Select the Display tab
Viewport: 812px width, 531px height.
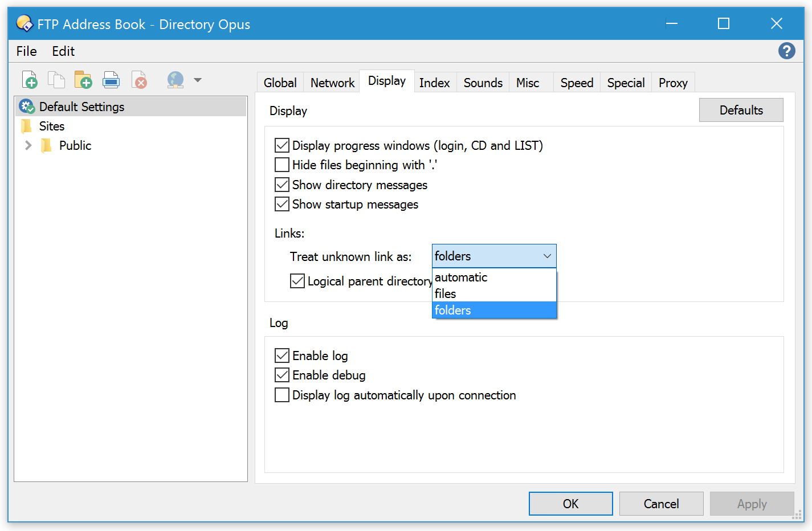(x=387, y=81)
